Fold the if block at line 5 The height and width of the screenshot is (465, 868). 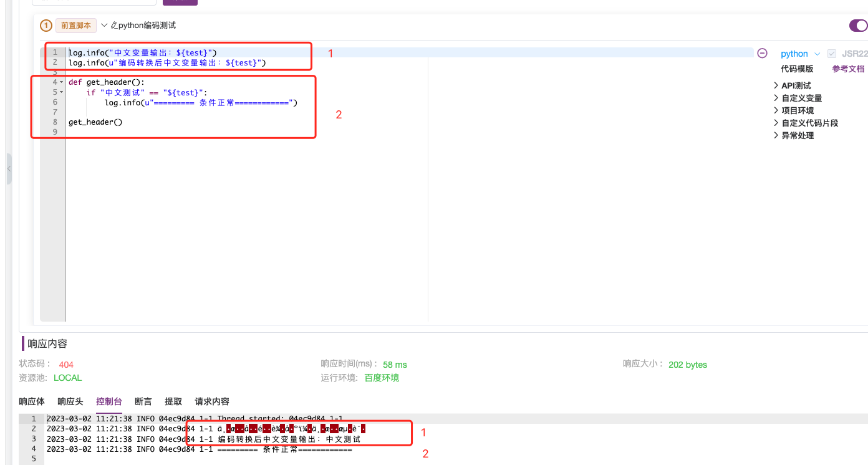click(x=60, y=92)
